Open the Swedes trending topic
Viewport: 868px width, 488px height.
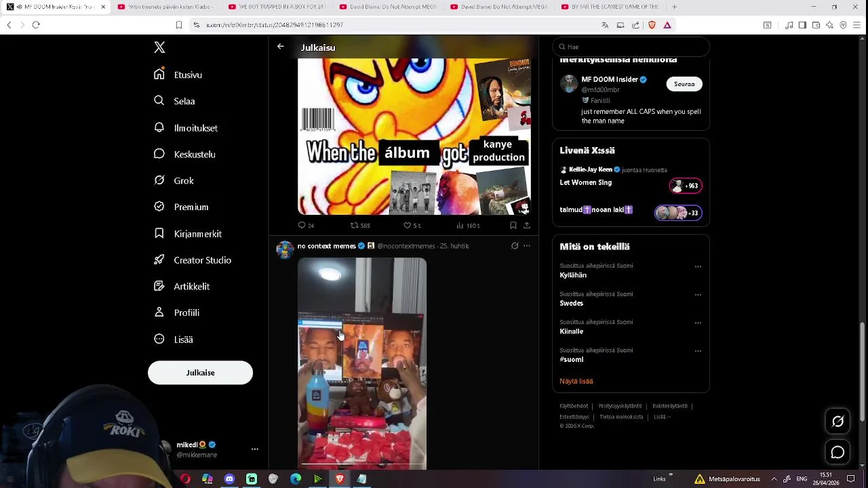[571, 304]
